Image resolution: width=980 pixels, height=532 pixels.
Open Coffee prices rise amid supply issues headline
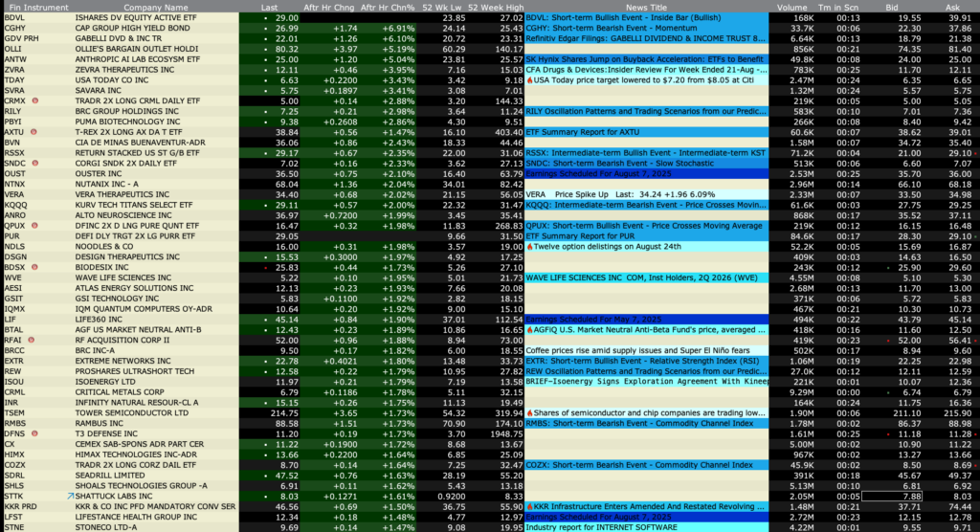click(646, 351)
